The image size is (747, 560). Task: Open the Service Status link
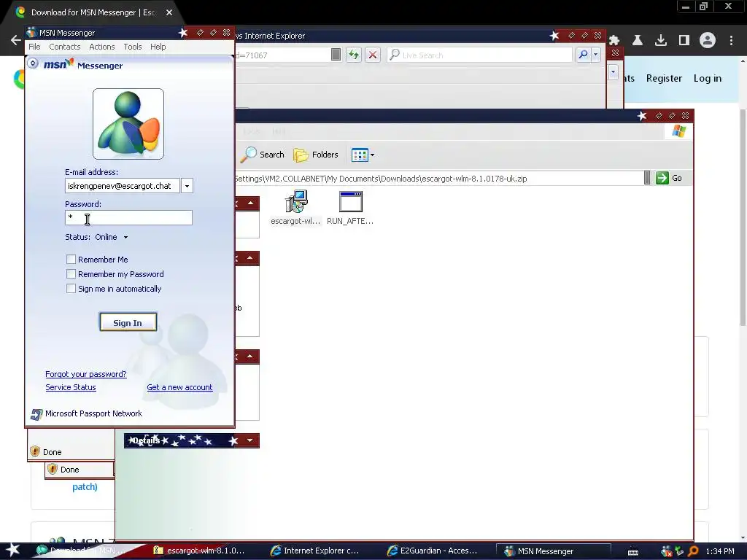click(71, 388)
